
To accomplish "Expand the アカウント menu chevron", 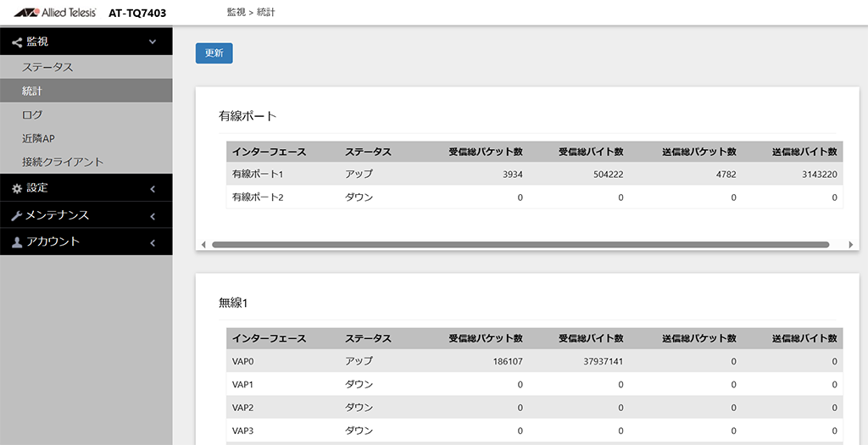I will click(x=153, y=242).
